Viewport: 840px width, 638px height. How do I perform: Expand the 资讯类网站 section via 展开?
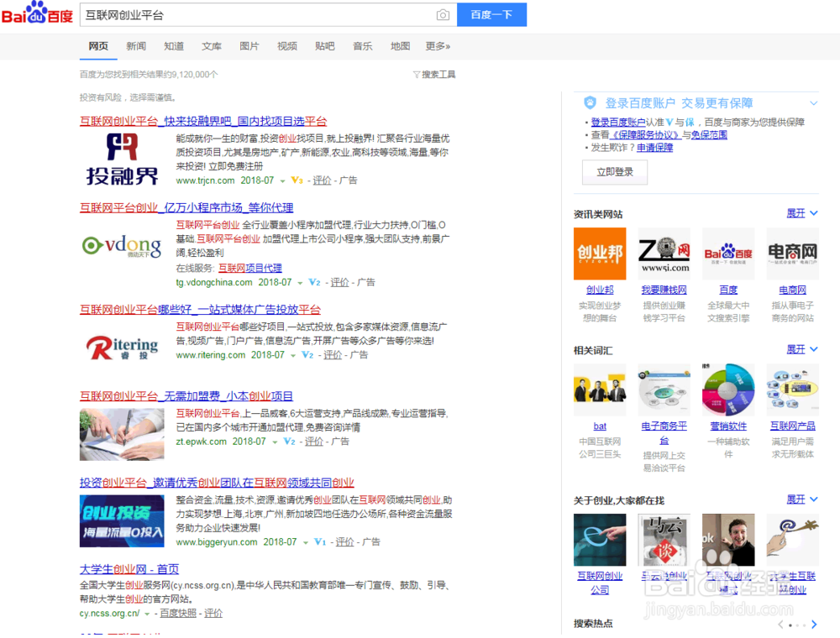pos(796,214)
